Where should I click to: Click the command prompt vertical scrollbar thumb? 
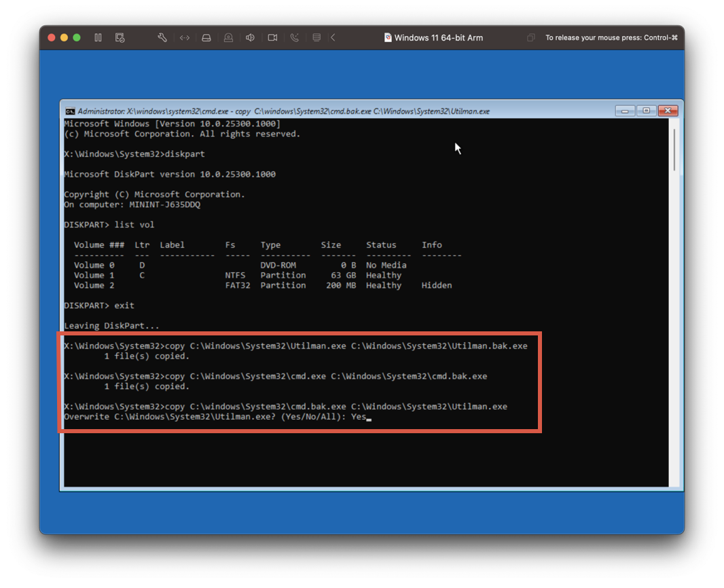coord(674,150)
